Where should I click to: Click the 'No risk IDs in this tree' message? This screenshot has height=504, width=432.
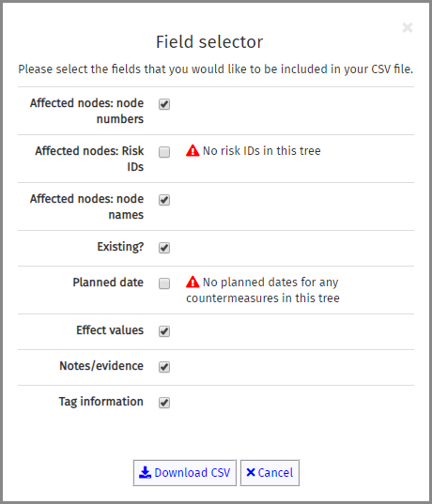pyautogui.click(x=261, y=150)
